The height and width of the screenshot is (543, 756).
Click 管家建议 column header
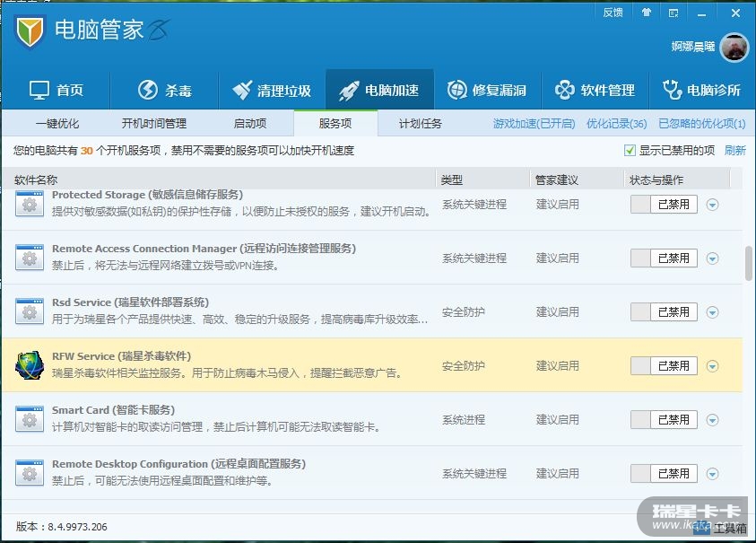tap(557, 180)
